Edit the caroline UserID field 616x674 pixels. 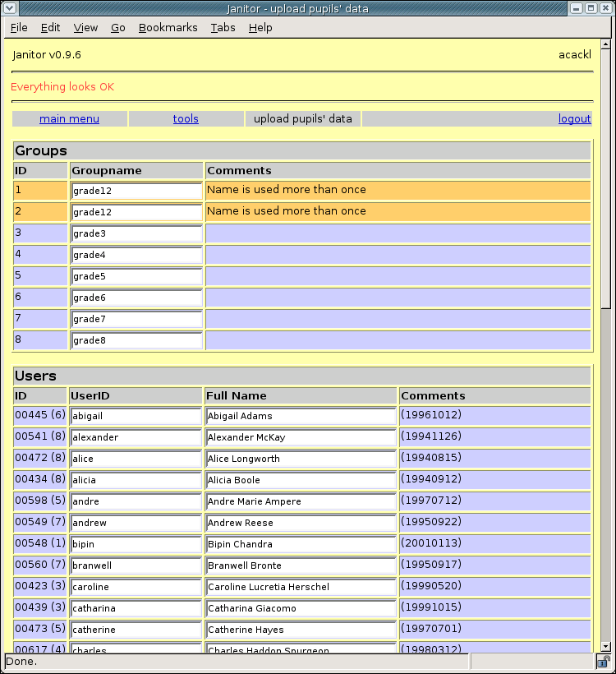[136, 587]
